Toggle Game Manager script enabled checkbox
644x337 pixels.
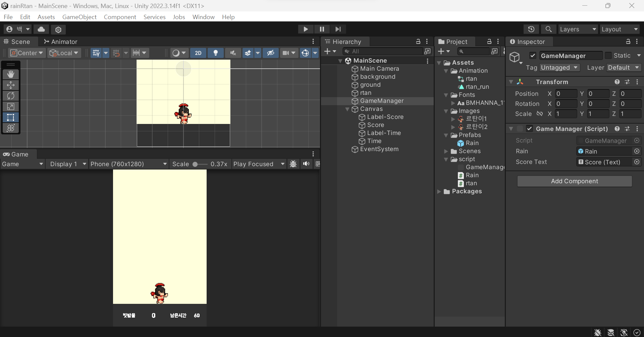coord(530,129)
